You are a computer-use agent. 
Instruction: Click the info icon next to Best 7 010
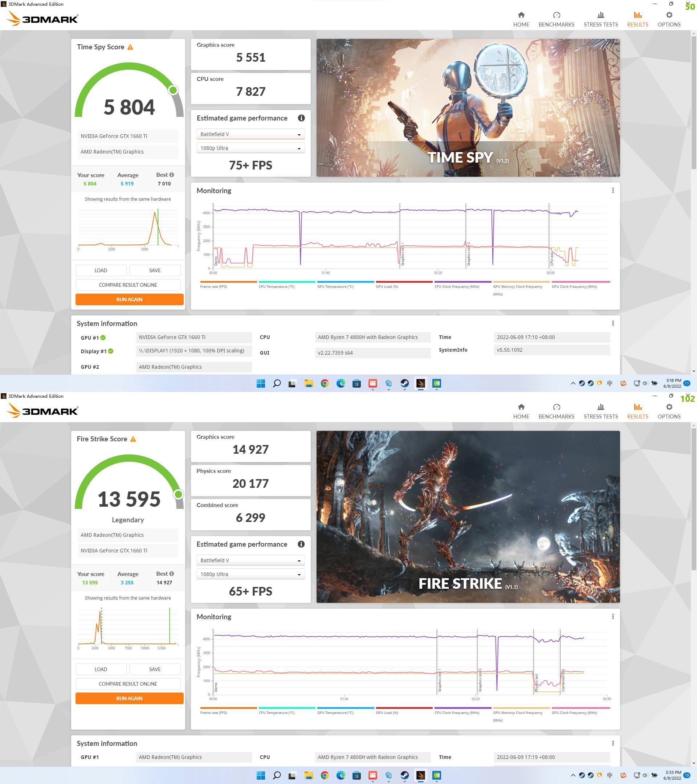pyautogui.click(x=171, y=175)
